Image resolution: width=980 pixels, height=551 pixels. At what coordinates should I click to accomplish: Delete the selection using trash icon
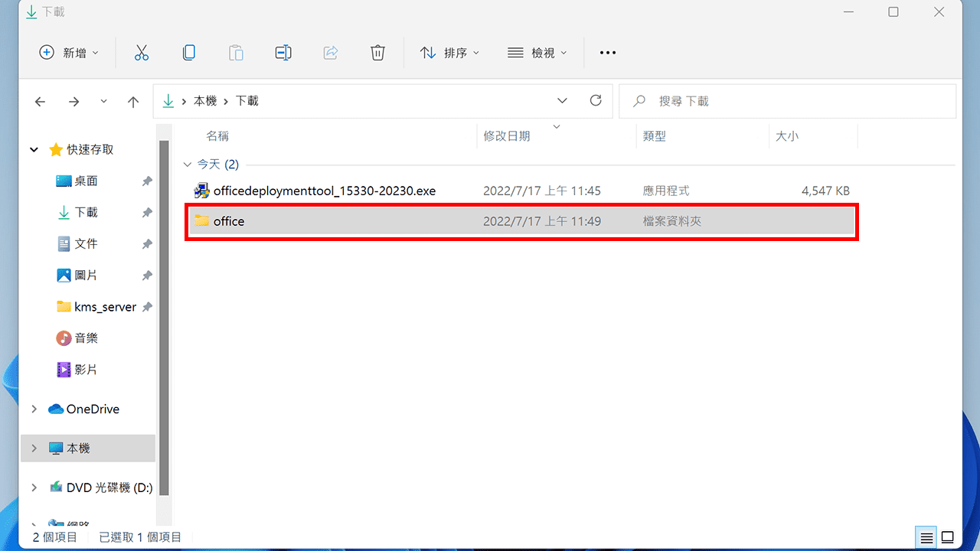(377, 52)
